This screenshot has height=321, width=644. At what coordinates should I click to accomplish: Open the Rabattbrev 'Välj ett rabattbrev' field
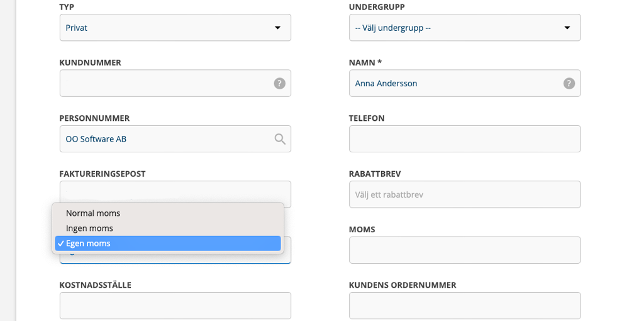coord(464,194)
